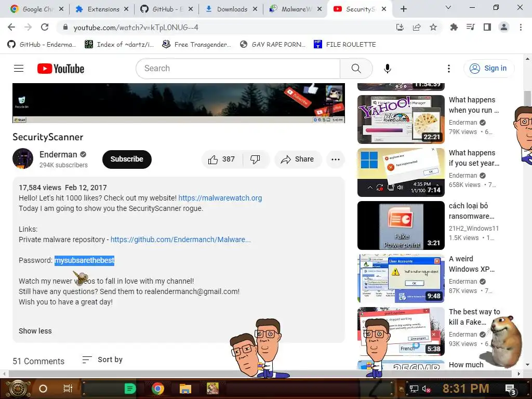The width and height of the screenshot is (532, 399).
Task: Click the Share button
Action: [x=298, y=159]
